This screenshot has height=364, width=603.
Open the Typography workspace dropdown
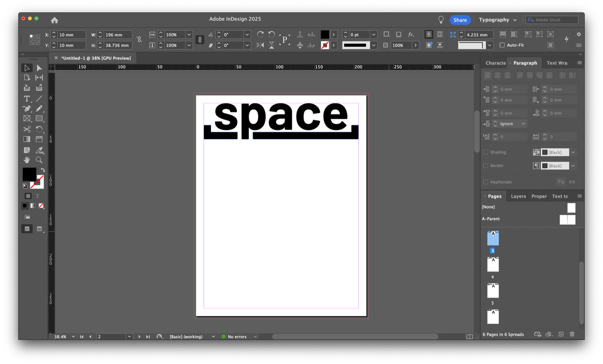point(498,20)
